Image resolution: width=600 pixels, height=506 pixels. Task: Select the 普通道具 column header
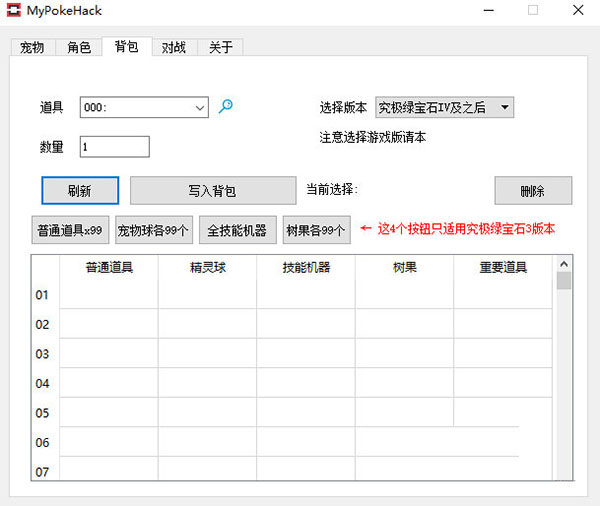pos(109,267)
